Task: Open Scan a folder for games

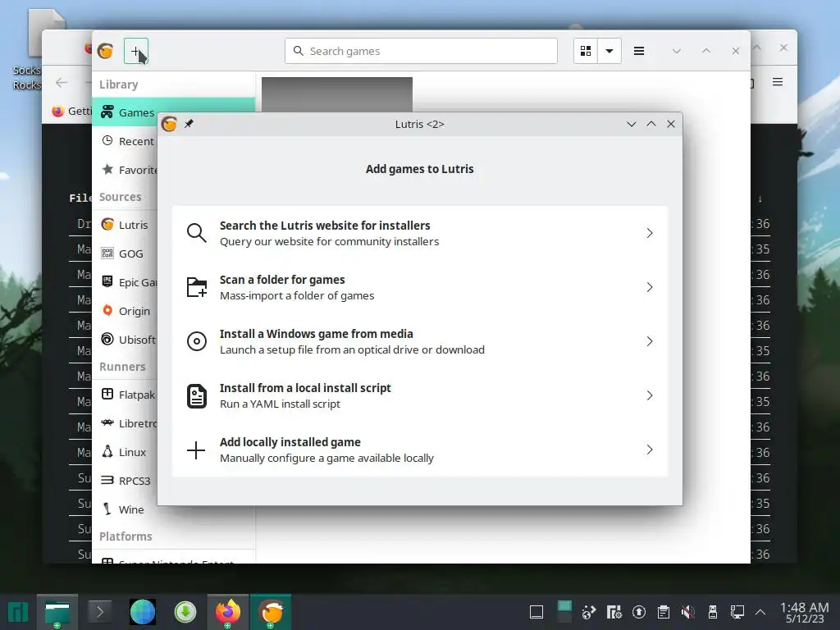Action: [x=420, y=287]
